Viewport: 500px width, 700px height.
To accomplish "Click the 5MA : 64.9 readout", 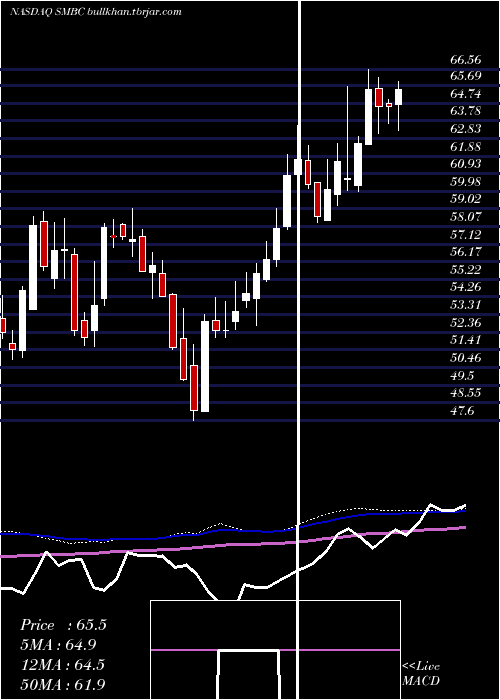I will coord(58,645).
